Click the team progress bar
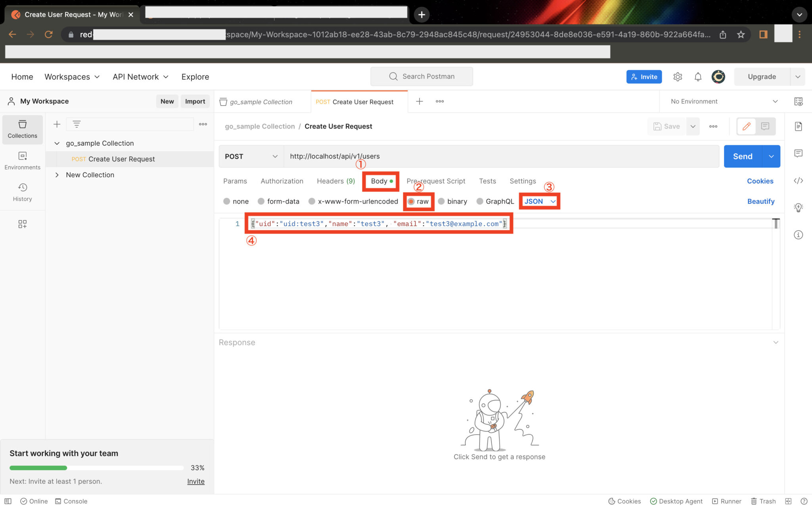812x508 pixels. (96, 468)
